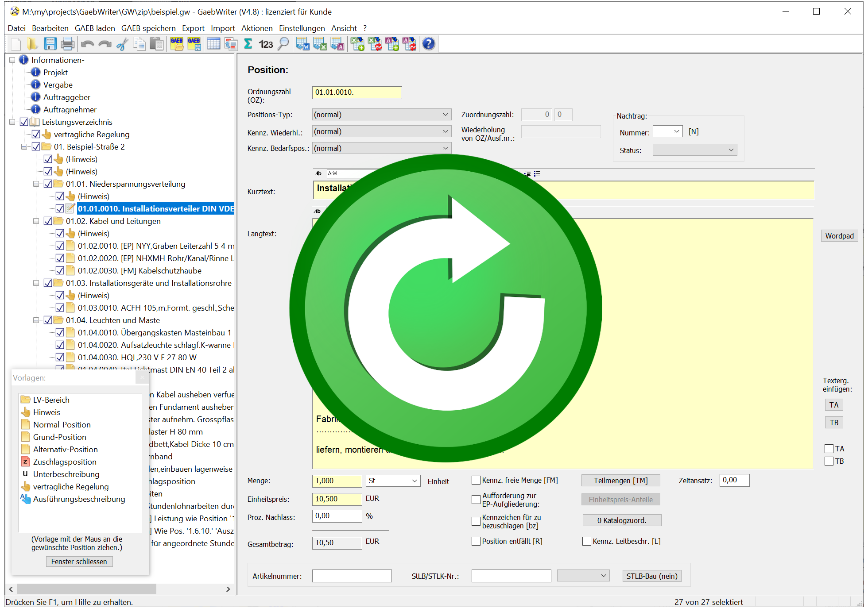Enable Kennz. freie Menge [FM]
Viewport: 868px width, 608px height.
(x=476, y=480)
